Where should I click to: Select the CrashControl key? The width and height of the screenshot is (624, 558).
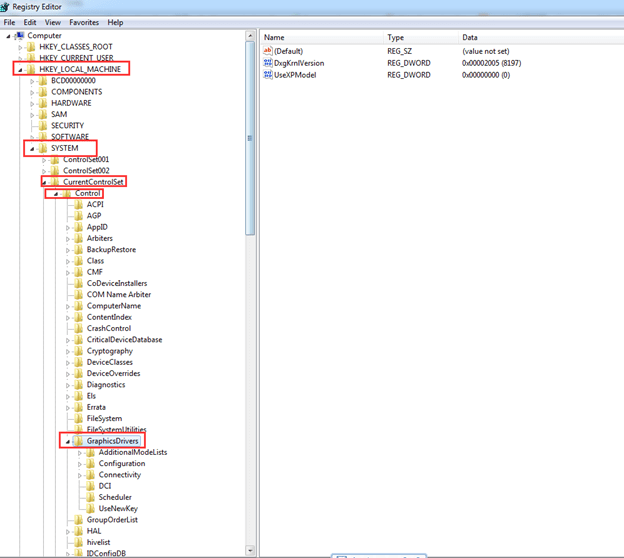(x=109, y=328)
